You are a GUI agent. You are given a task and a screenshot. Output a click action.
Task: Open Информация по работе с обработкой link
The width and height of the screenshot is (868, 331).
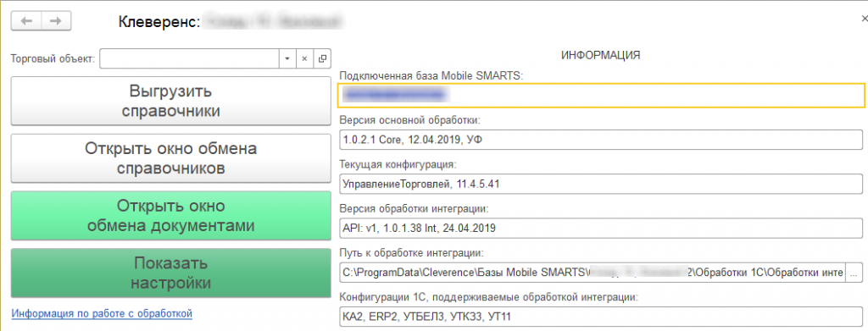[x=102, y=314]
